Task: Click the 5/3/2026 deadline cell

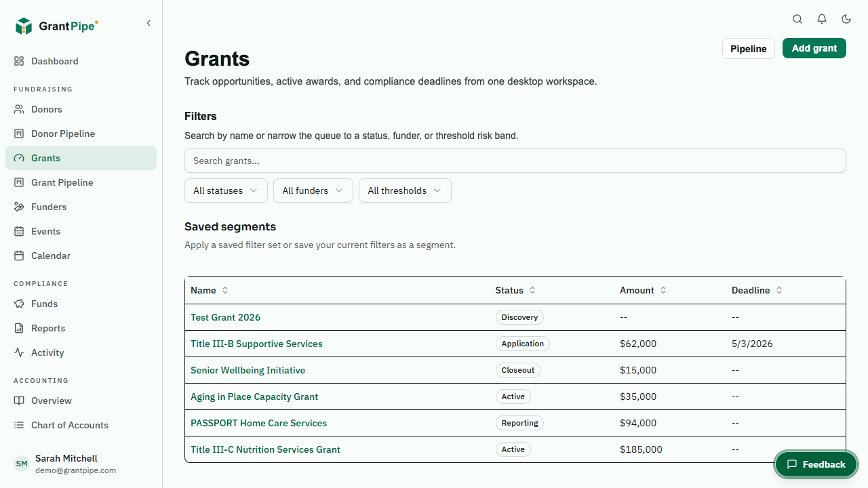Action: (x=752, y=344)
